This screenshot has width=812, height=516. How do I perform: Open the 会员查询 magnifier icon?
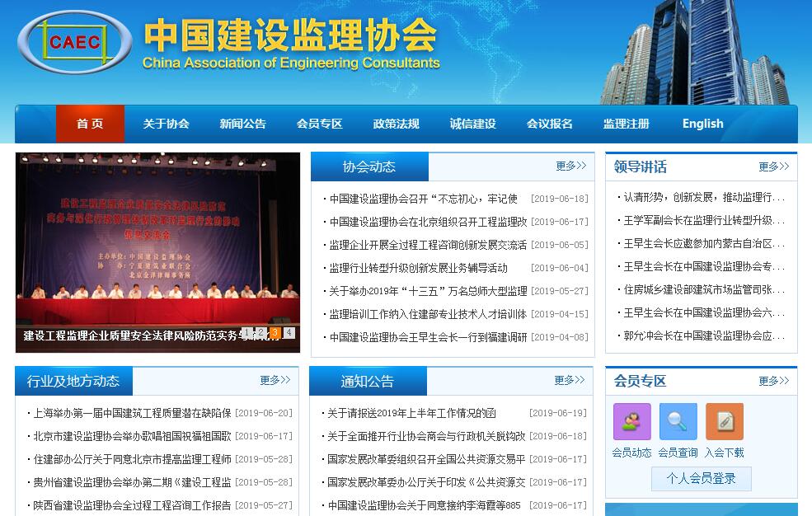tap(678, 421)
